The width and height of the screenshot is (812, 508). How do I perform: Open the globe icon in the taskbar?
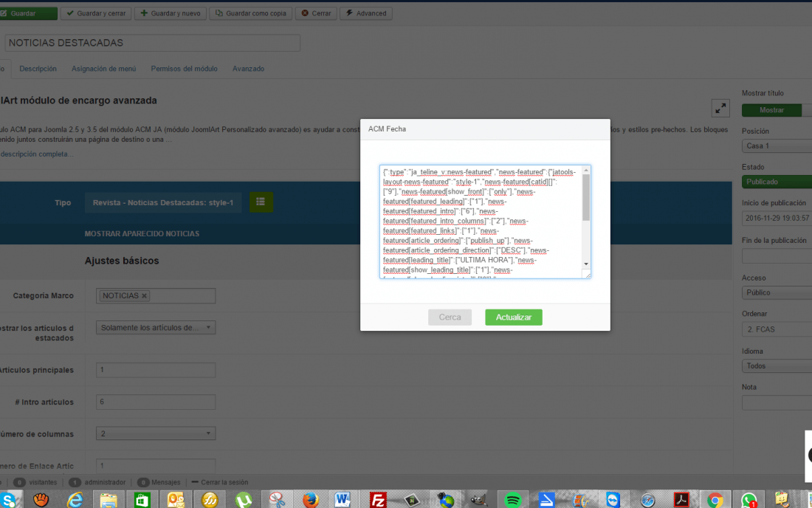(x=445, y=500)
